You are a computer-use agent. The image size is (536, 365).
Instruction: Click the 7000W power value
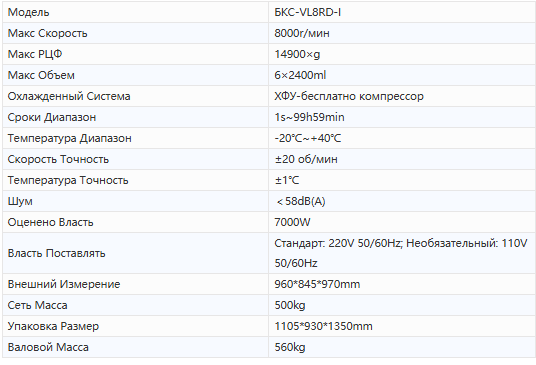tap(292, 222)
